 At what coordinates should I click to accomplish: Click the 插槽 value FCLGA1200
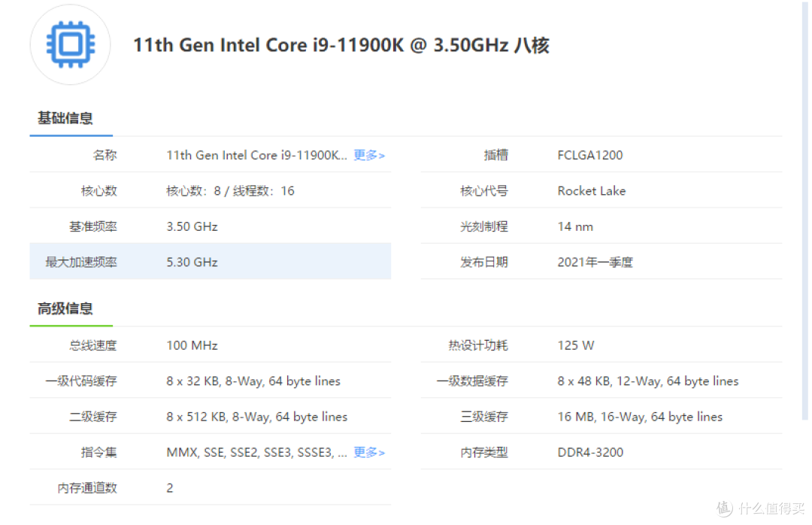click(591, 155)
